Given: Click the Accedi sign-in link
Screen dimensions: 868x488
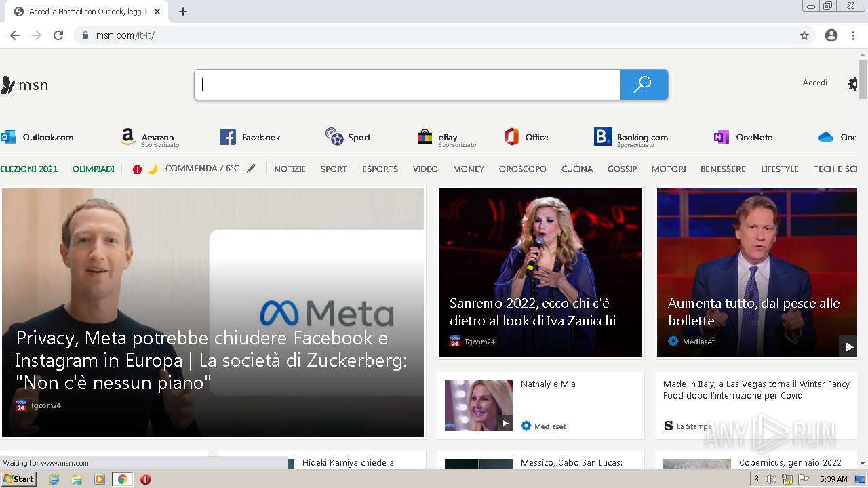Looking at the screenshot, I should click(x=815, y=83).
